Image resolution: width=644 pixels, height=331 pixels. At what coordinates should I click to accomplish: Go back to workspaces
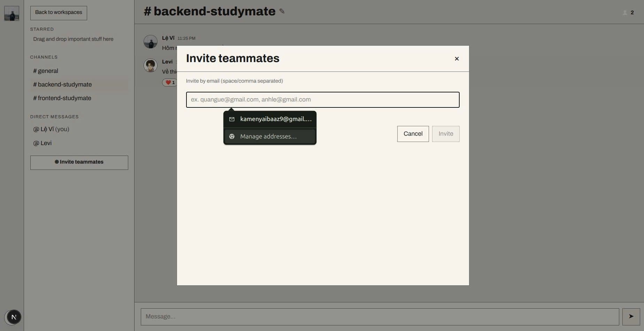click(59, 13)
